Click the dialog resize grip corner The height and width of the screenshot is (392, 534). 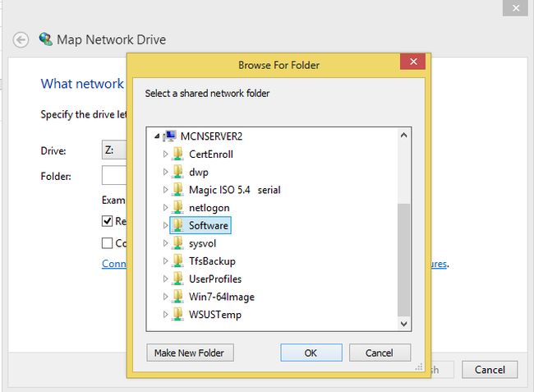coord(419,367)
